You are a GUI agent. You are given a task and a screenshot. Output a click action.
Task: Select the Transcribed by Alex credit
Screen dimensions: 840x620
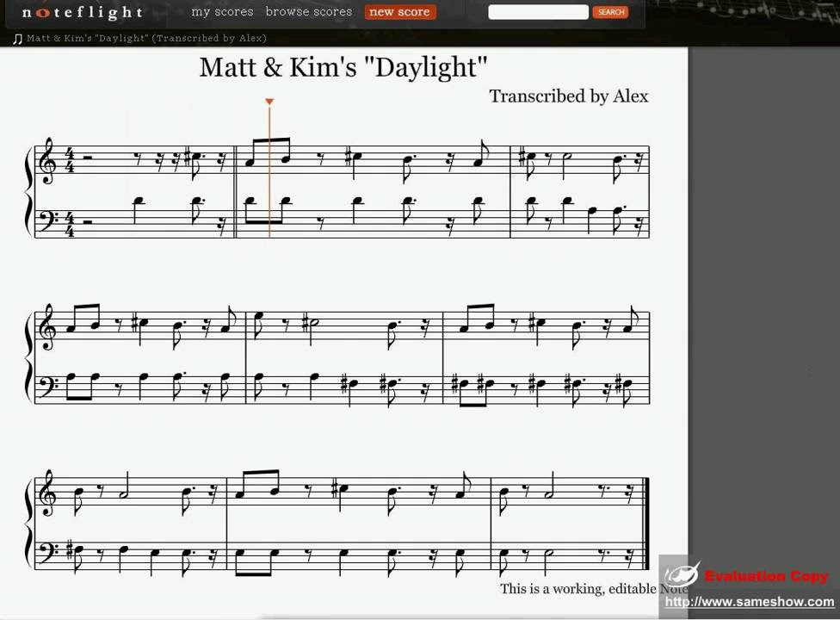click(568, 96)
